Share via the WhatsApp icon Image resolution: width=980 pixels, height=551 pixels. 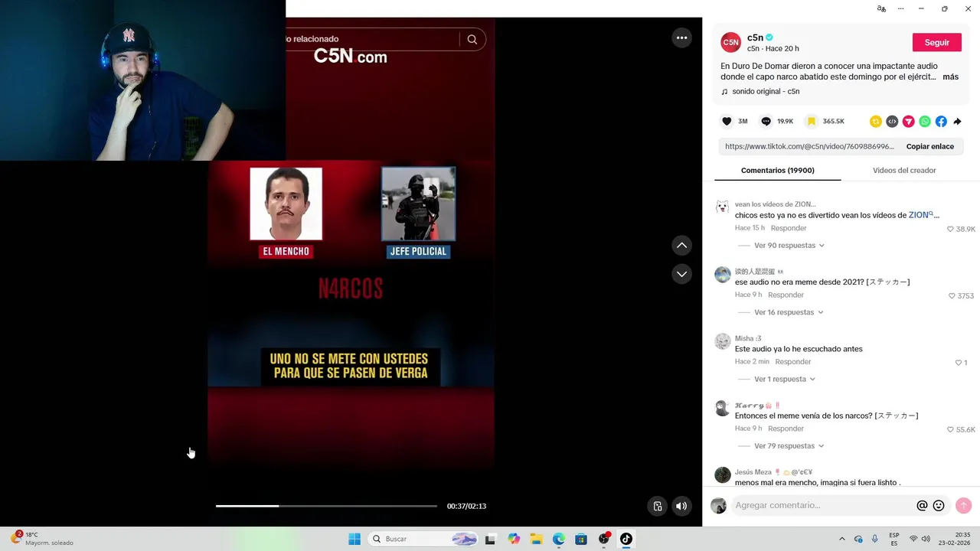point(925,122)
